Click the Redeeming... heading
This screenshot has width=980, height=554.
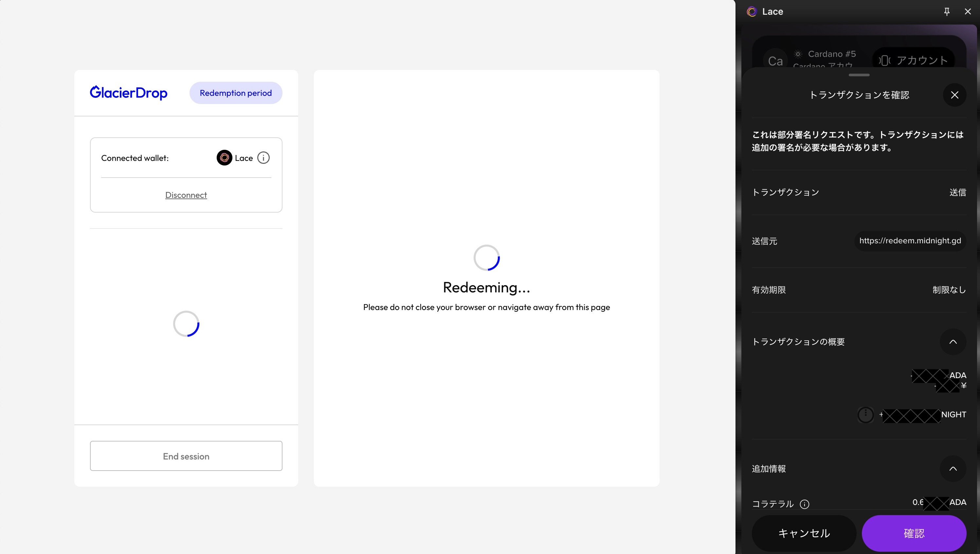pyautogui.click(x=487, y=287)
